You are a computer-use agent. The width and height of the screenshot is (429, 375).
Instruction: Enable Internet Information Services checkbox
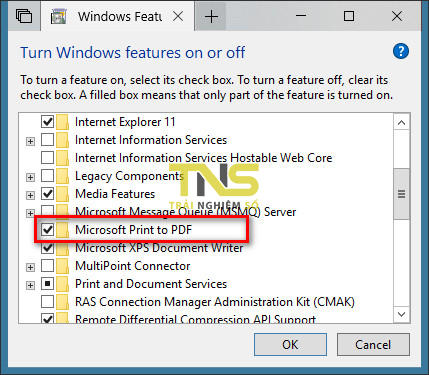[47, 140]
